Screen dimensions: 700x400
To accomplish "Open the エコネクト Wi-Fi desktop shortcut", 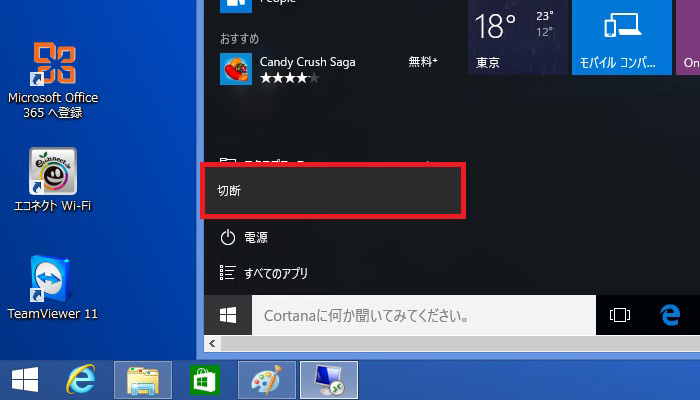I will [x=53, y=179].
